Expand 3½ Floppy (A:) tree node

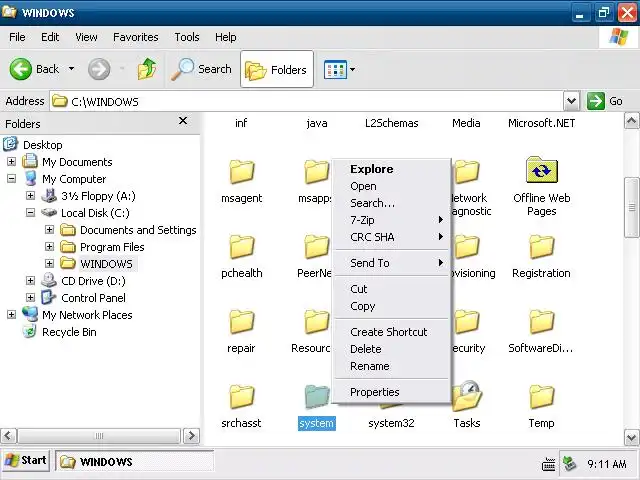30,196
